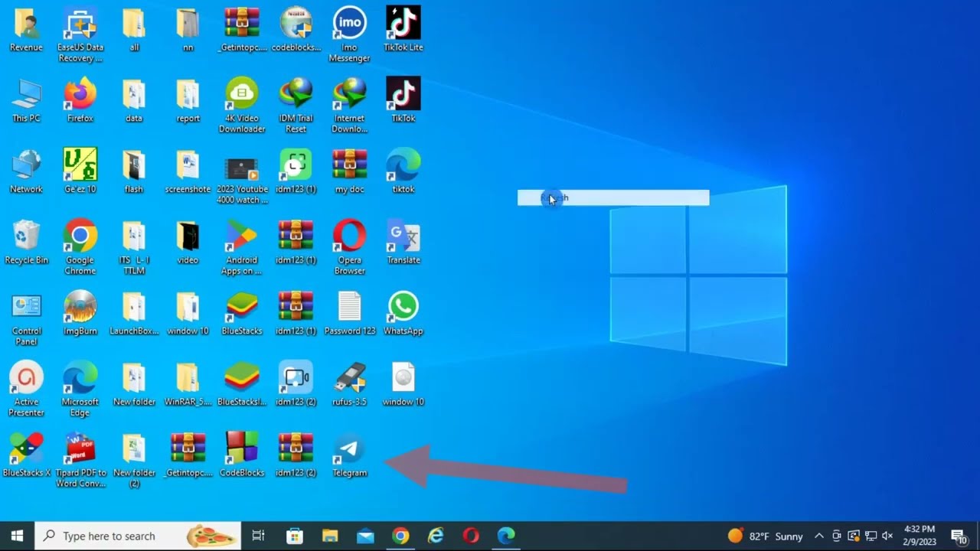This screenshot has height=551, width=980.
Task: Open the Windows Start menu
Action: click(17, 536)
